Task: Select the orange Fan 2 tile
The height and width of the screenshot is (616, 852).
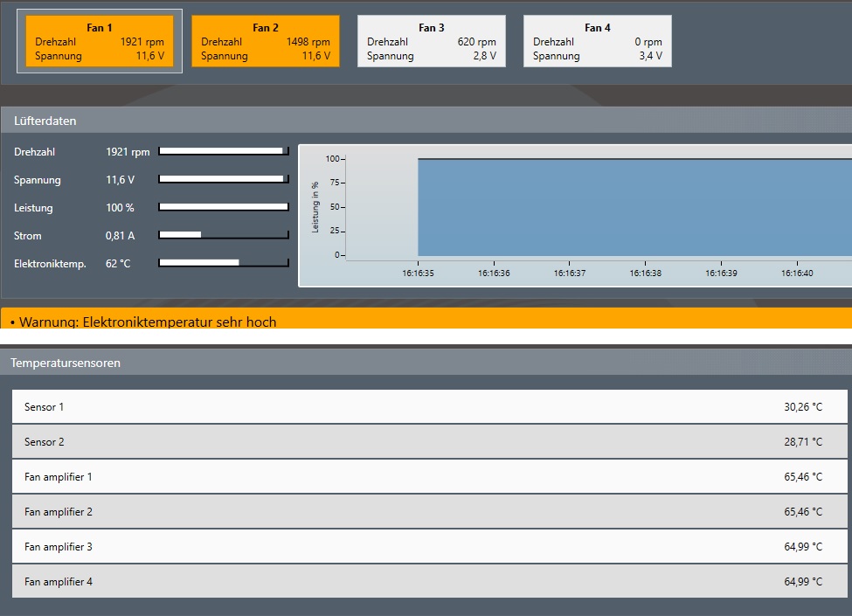Action: (x=266, y=41)
